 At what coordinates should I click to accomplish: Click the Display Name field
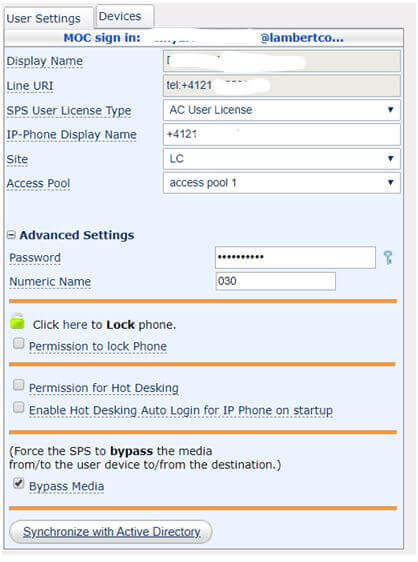pyautogui.click(x=282, y=61)
